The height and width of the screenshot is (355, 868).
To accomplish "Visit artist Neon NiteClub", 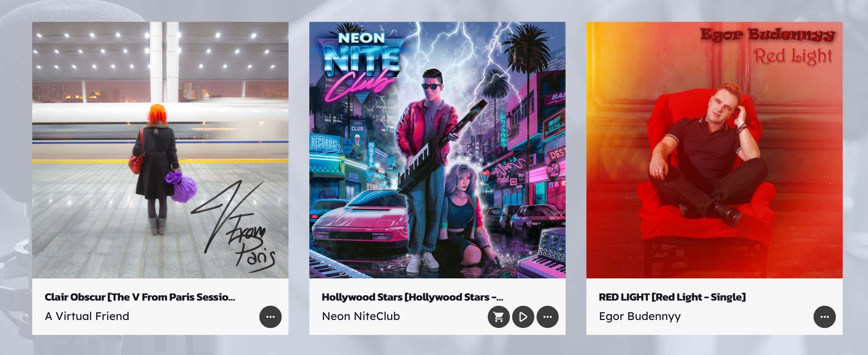I will [361, 316].
